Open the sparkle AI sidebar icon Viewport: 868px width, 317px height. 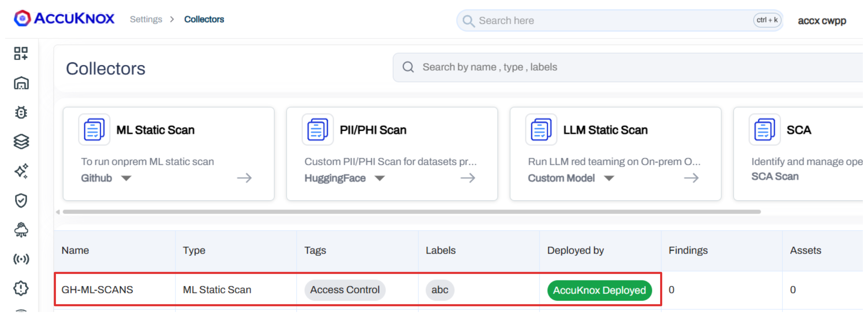click(21, 171)
